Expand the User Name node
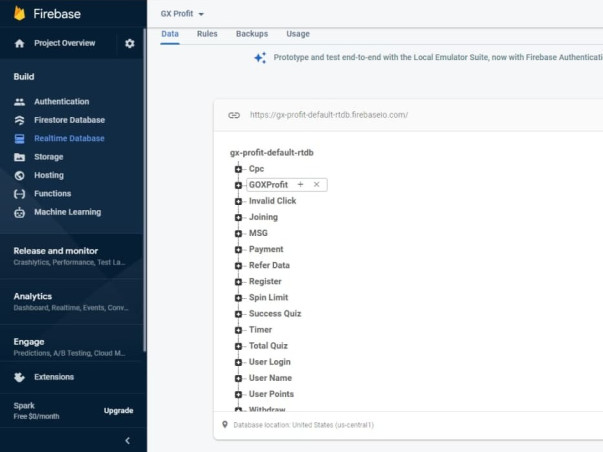Screen dimensions: 603x452 pos(238,379)
